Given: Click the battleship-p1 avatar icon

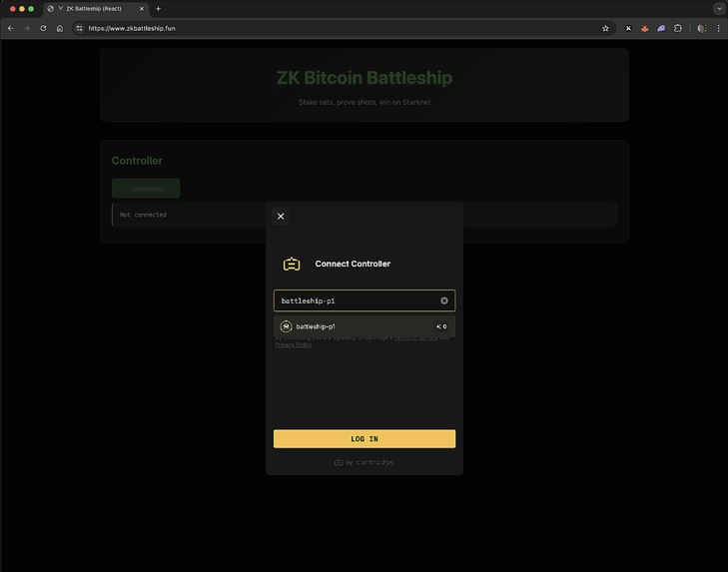Looking at the screenshot, I should click(286, 326).
